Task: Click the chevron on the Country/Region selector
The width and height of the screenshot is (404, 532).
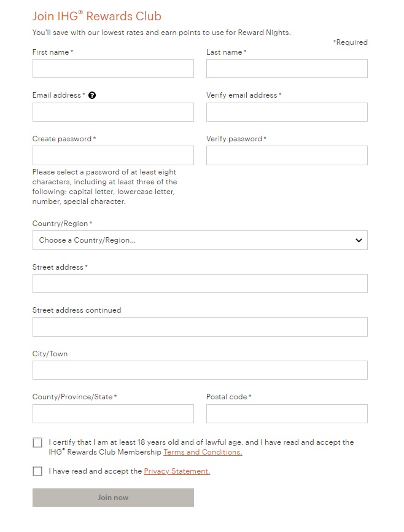Action: point(359,240)
